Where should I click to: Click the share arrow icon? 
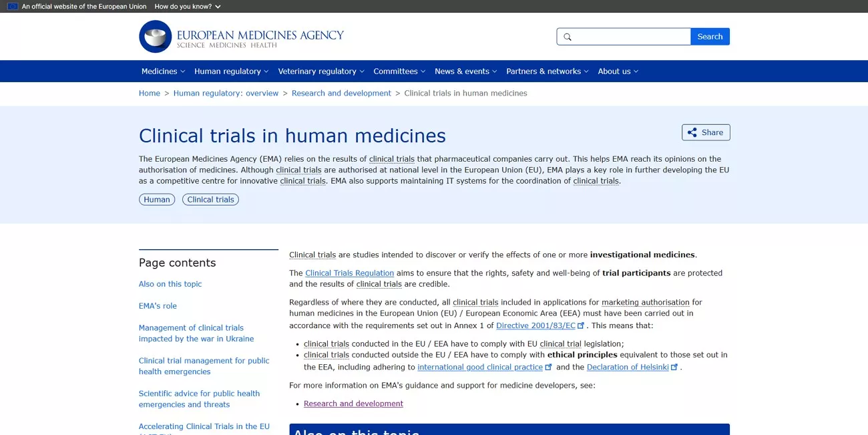coord(692,132)
